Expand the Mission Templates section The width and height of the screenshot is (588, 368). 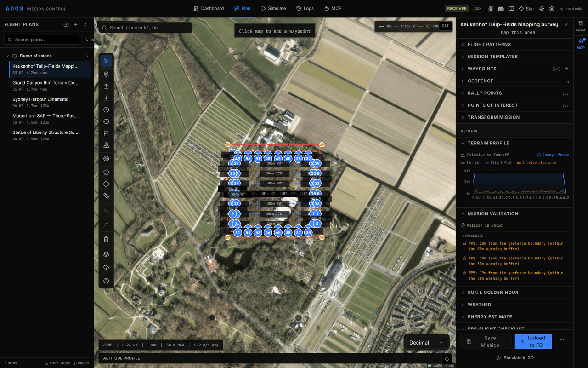[514, 57]
